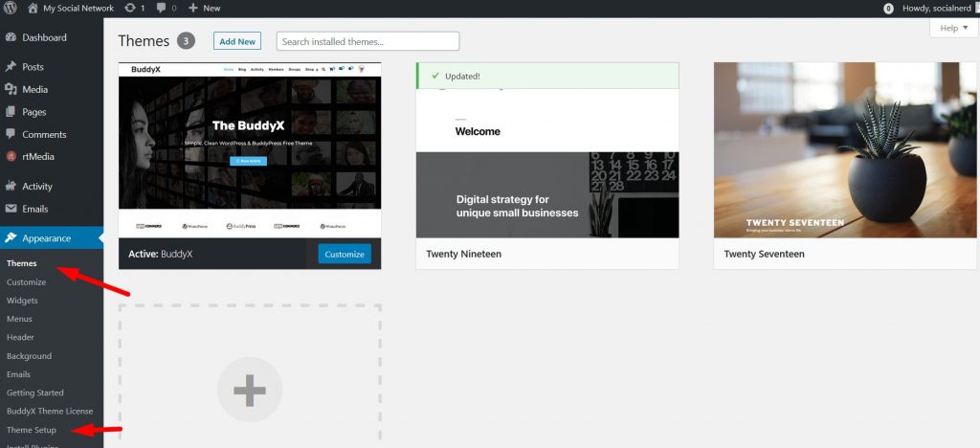Open the Menus submenu link

pos(19,319)
